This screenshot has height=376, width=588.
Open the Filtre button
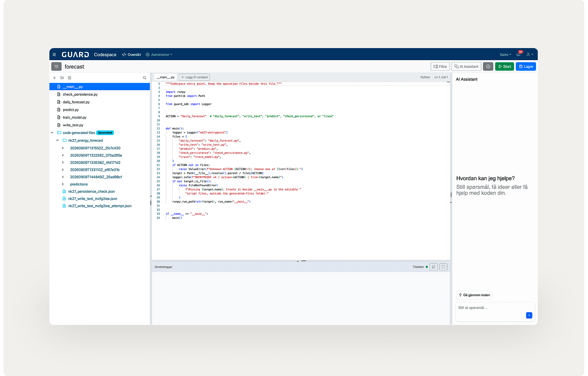440,67
